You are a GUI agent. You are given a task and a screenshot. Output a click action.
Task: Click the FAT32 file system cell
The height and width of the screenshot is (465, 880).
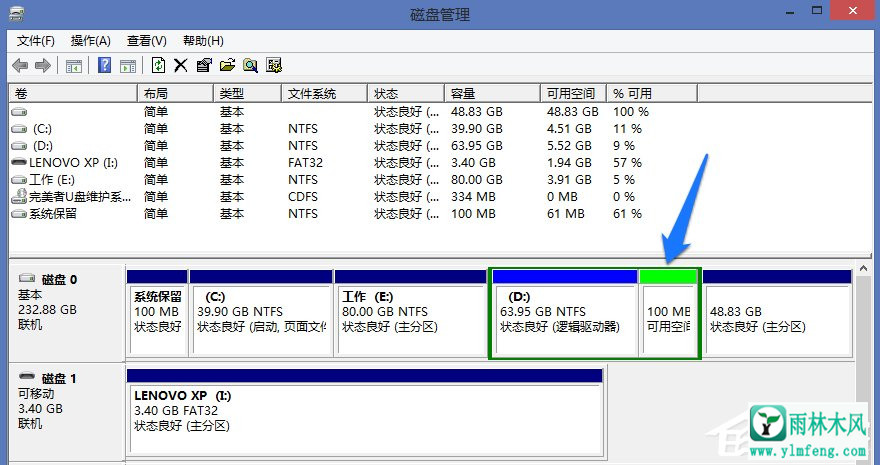(x=305, y=163)
